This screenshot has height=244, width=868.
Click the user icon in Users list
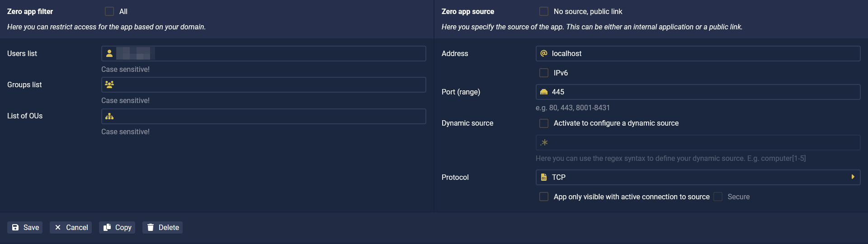pos(109,53)
